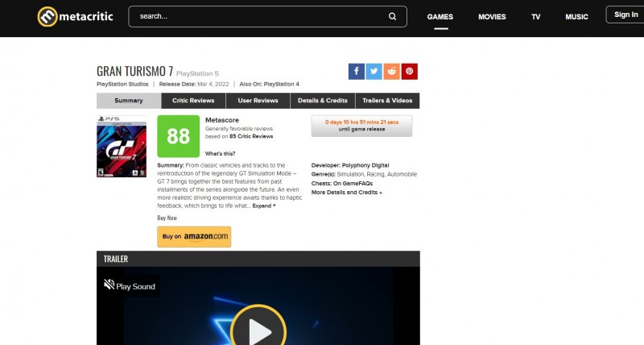Image resolution: width=644 pixels, height=345 pixels.
Task: Switch to the Critic Reviews tab
Action: 193,101
